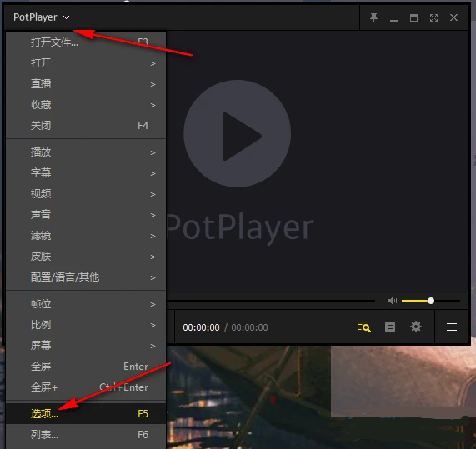Open the 比例 submenu
This screenshot has height=449, width=476.
[86, 325]
